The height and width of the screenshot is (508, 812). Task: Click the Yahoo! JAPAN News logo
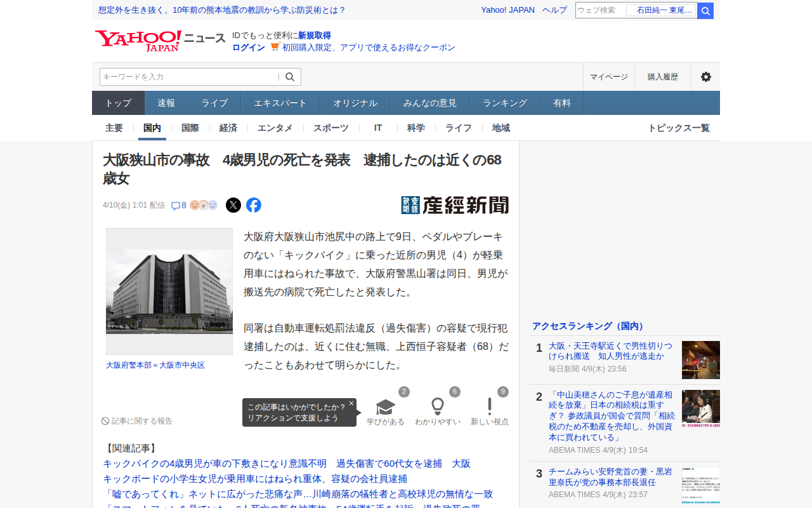[x=160, y=41]
